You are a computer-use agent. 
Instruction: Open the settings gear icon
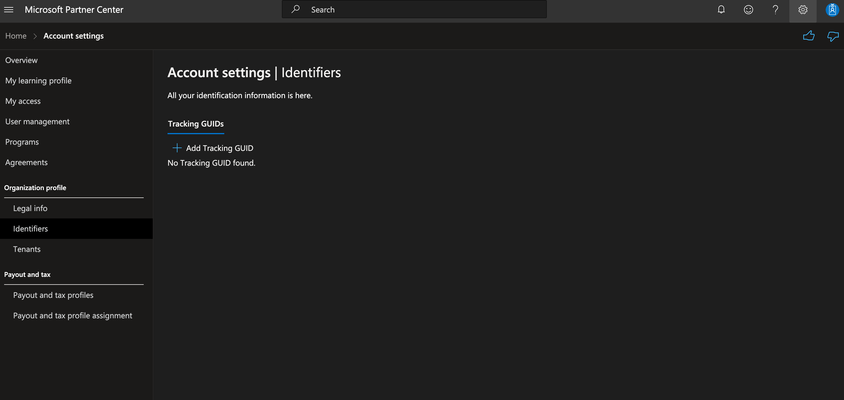(x=803, y=10)
